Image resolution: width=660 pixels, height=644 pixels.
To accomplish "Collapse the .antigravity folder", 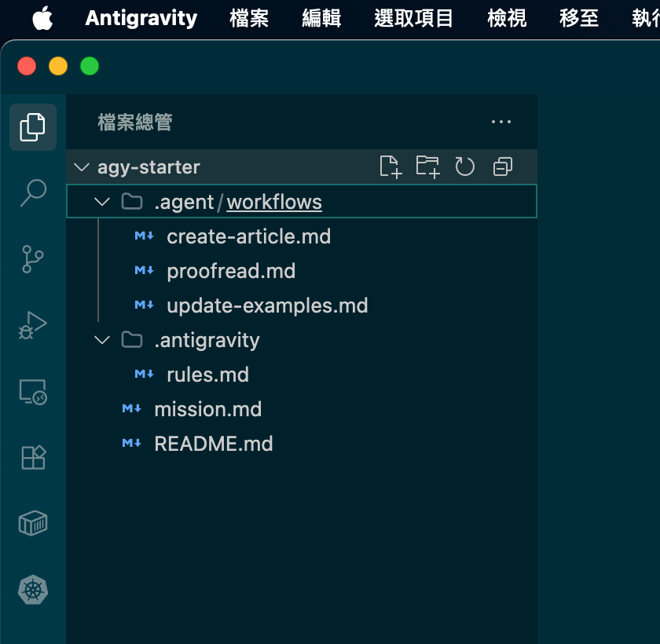I will click(101, 340).
